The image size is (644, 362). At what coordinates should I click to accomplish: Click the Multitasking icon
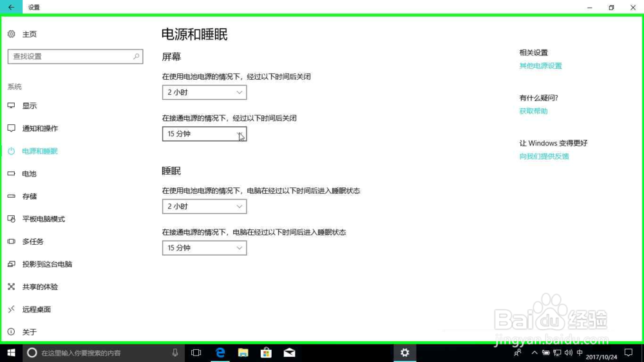coord(11,241)
